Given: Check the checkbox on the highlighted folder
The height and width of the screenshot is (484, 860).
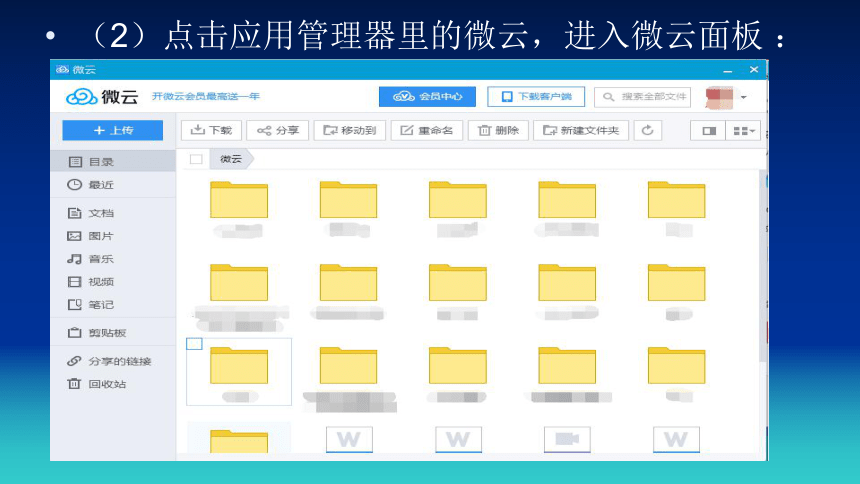Looking at the screenshot, I should 194,344.
